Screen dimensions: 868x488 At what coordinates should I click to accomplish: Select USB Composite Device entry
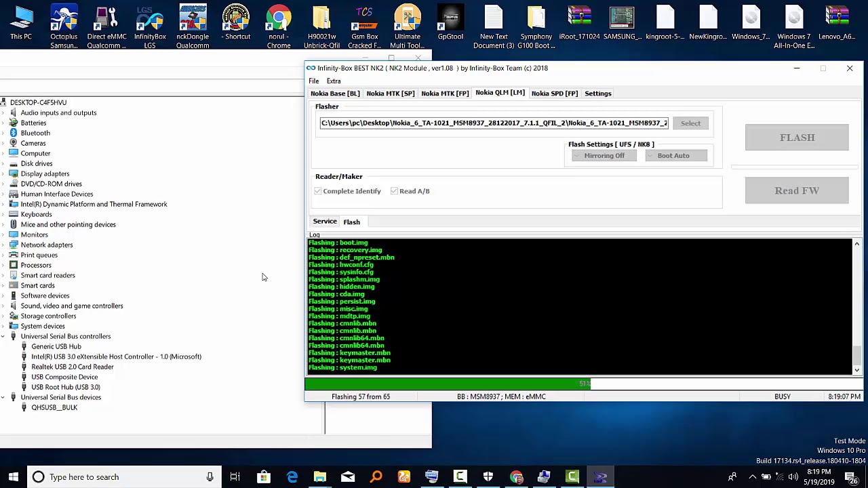pyautogui.click(x=64, y=377)
